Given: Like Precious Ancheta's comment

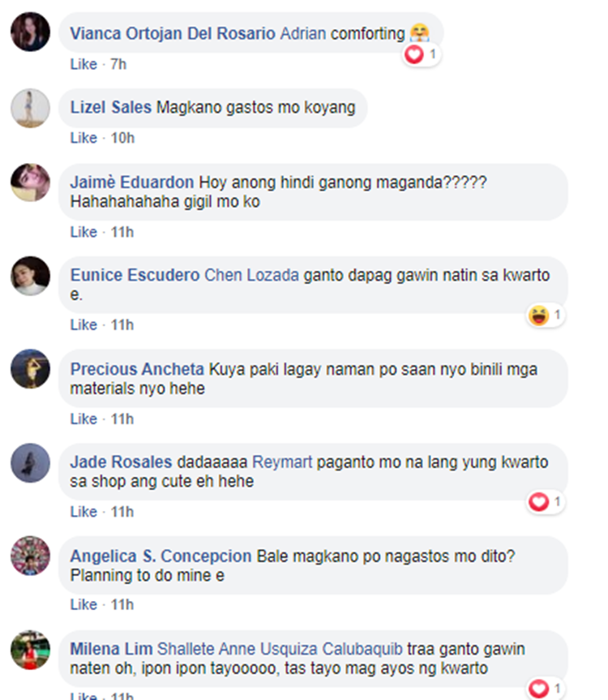Looking at the screenshot, I should coord(83,419).
